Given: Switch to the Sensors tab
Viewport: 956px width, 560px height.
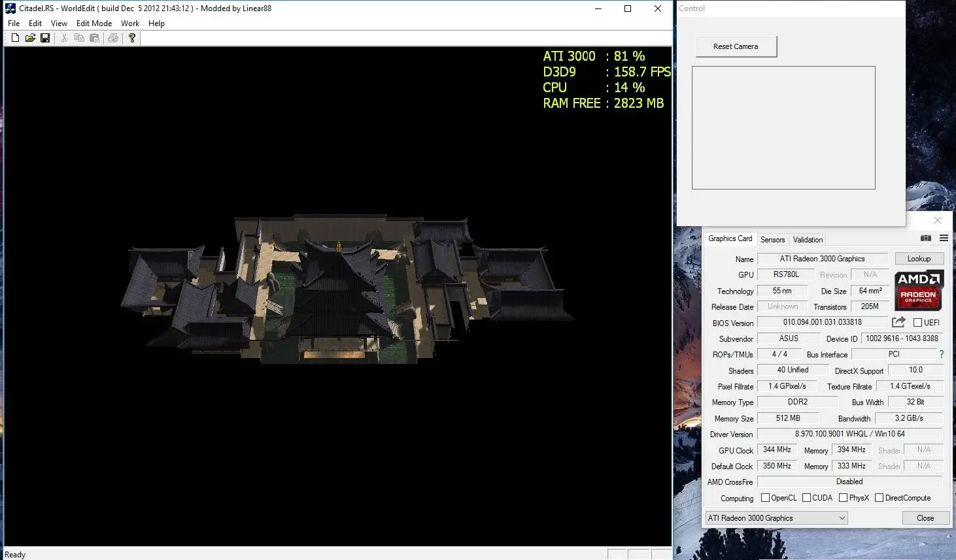Looking at the screenshot, I should [772, 240].
